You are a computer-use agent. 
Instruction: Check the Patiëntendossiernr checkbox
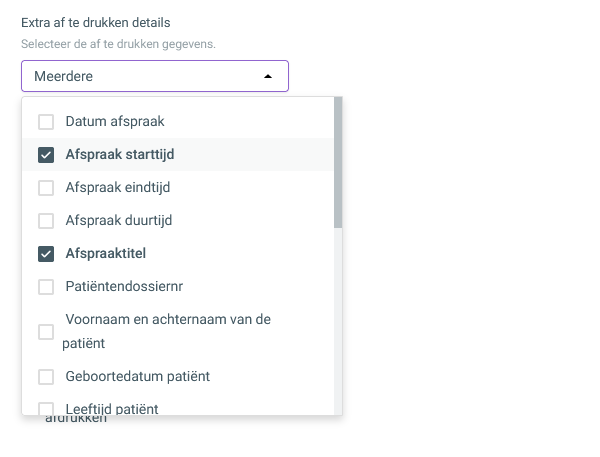click(x=46, y=287)
